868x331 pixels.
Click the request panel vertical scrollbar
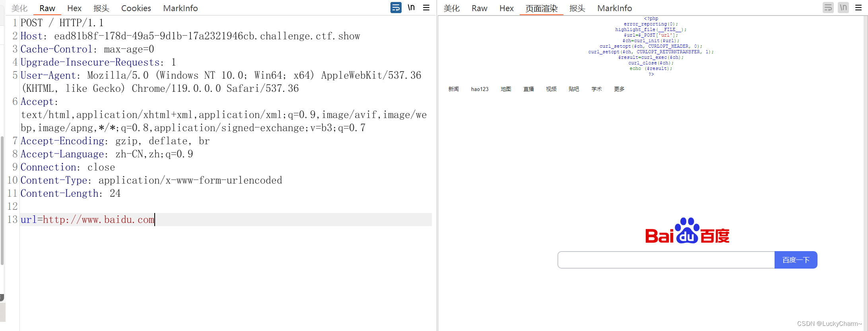(2, 201)
